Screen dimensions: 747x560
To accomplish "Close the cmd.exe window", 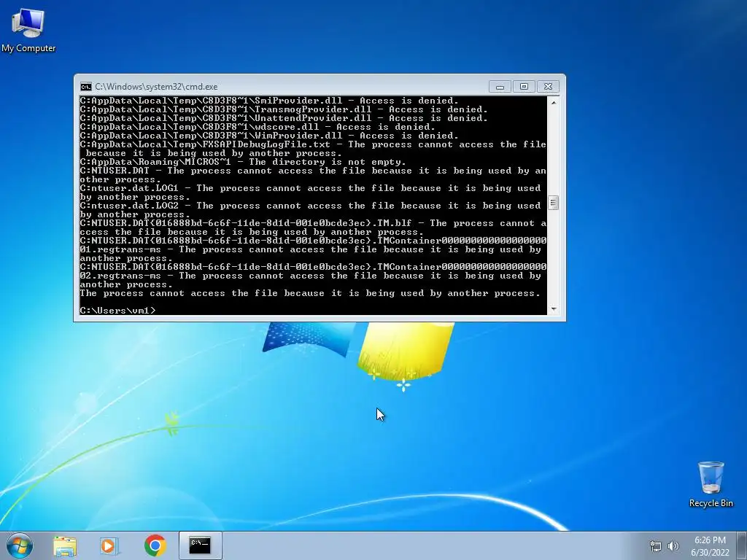I will point(548,87).
